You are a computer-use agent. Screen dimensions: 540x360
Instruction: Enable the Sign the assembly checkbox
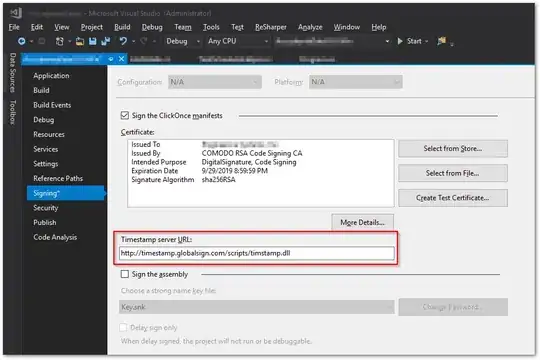125,274
